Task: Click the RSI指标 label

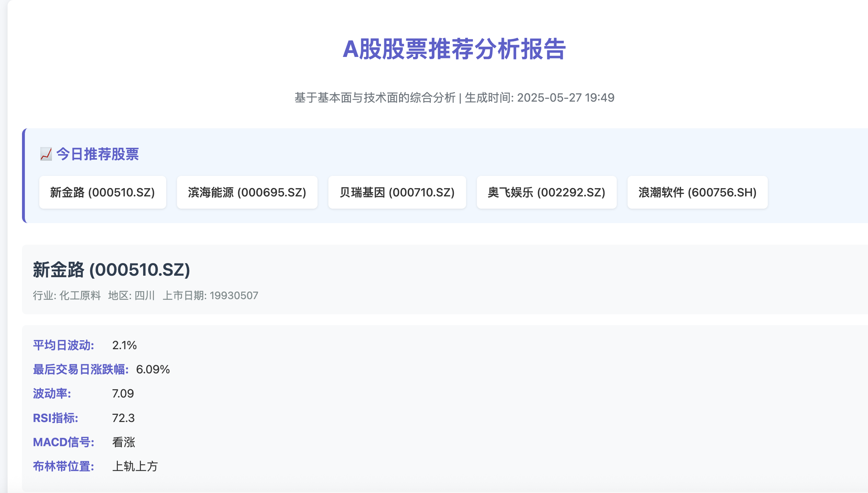Action: 56,418
